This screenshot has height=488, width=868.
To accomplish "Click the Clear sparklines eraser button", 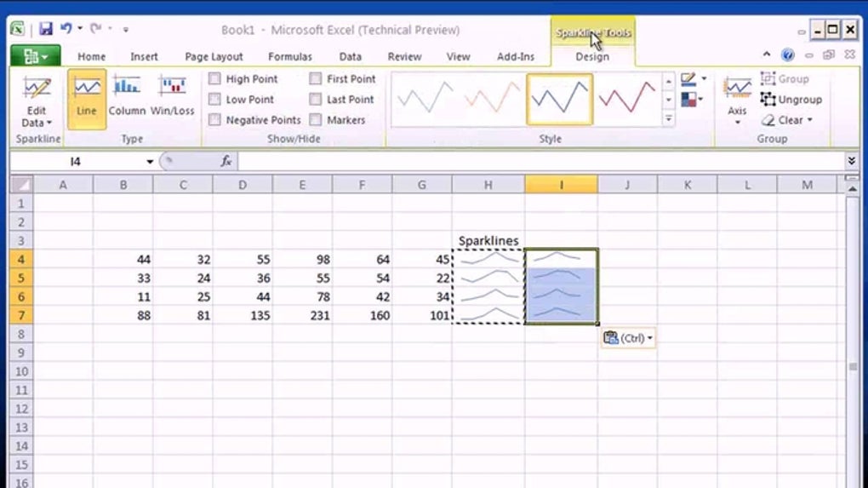I will point(782,119).
